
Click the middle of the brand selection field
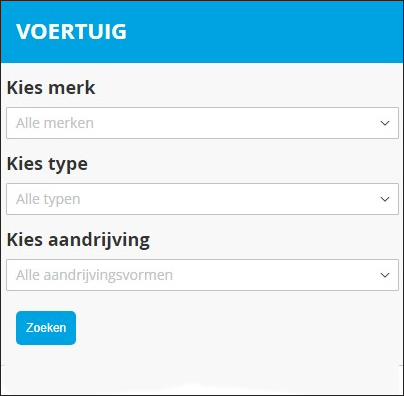(202, 123)
